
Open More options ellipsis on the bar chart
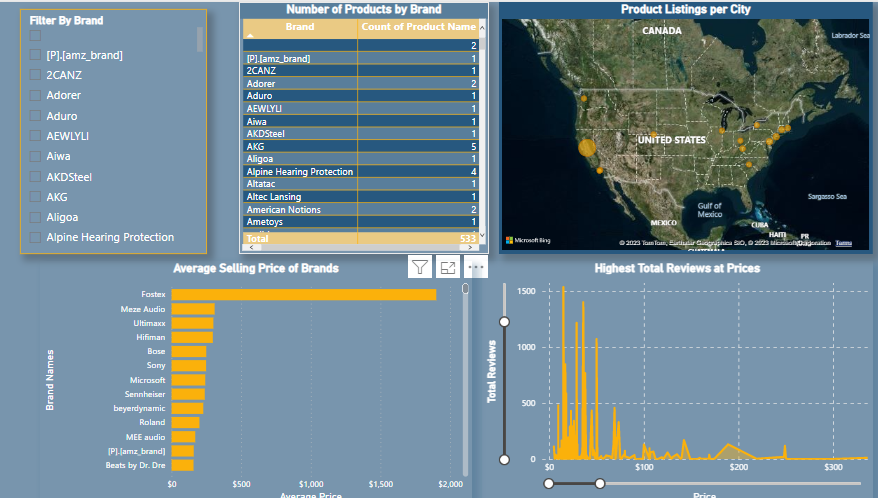476,267
